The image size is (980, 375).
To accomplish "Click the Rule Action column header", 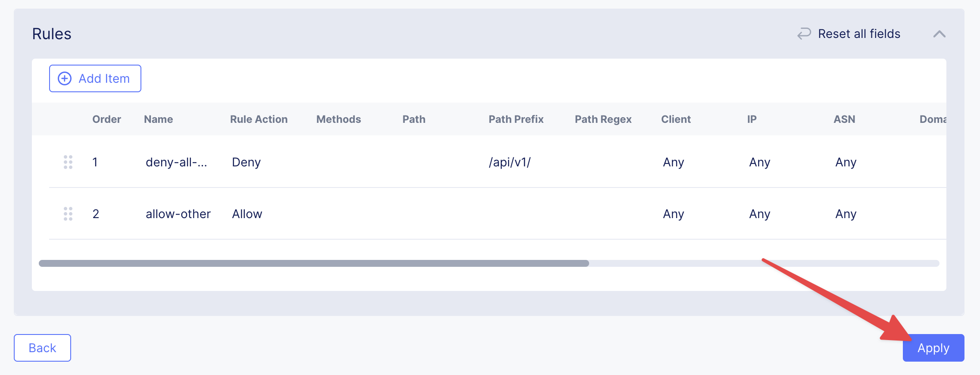I will coord(259,119).
